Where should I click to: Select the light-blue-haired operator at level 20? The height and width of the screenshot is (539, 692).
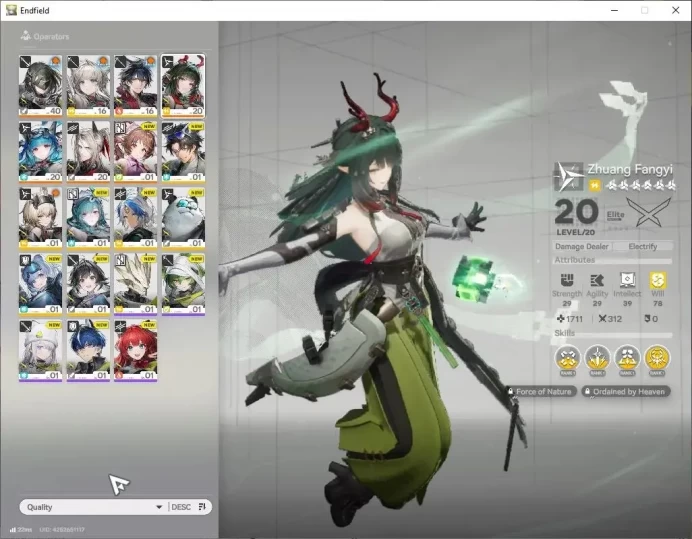[41, 152]
